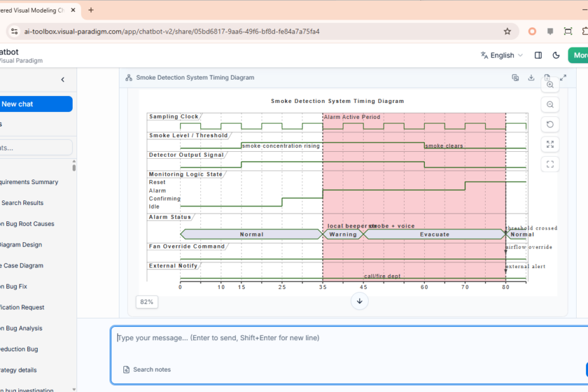Fit diagram to screen expand icon
Screen dimensions: 588x392
(550, 144)
